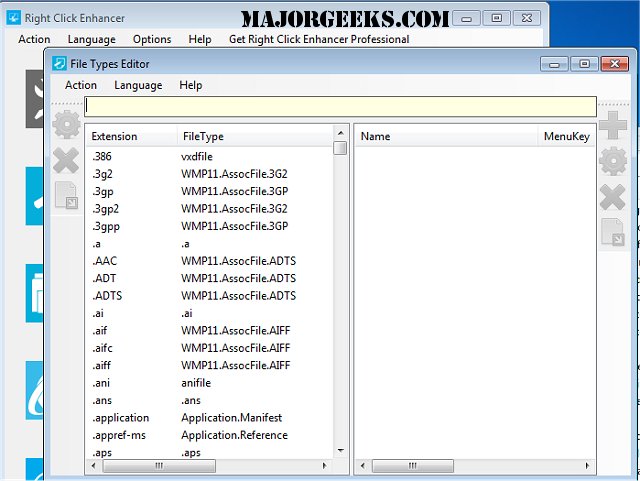Select the .a extension row
The image size is (640, 481).
pyautogui.click(x=210, y=244)
